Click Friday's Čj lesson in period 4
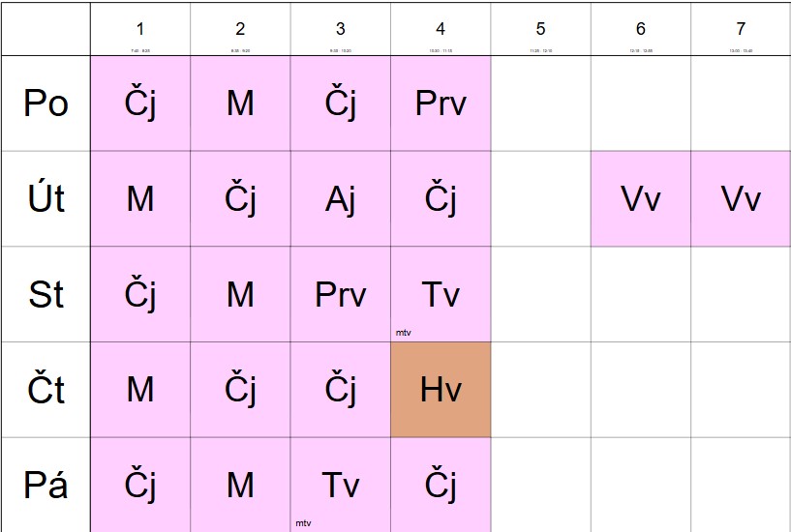791x532 pixels. click(441, 485)
